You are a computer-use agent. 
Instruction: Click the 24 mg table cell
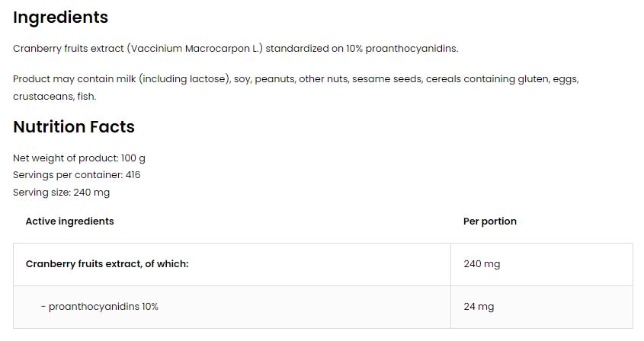click(479, 307)
